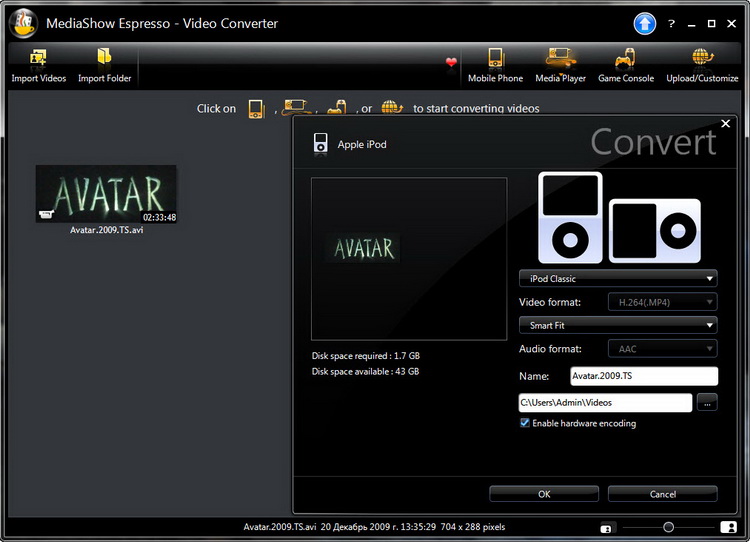Click the thumbnail size slider handle

coord(668,527)
